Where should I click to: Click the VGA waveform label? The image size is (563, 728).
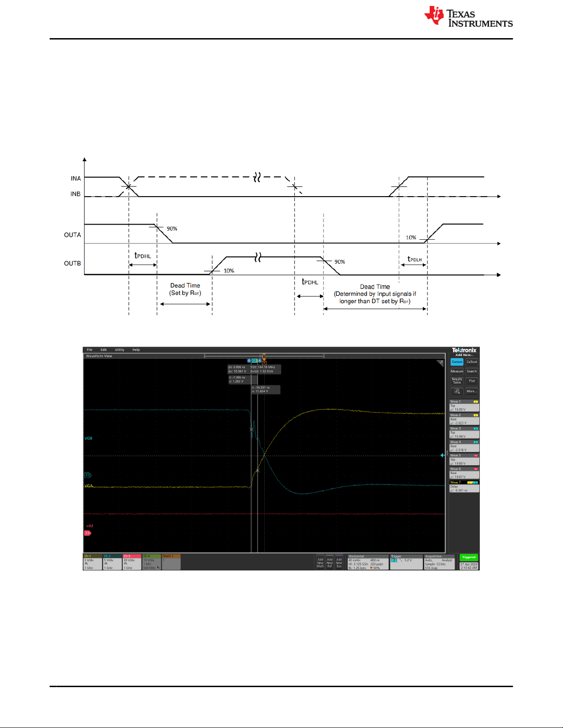[88, 485]
